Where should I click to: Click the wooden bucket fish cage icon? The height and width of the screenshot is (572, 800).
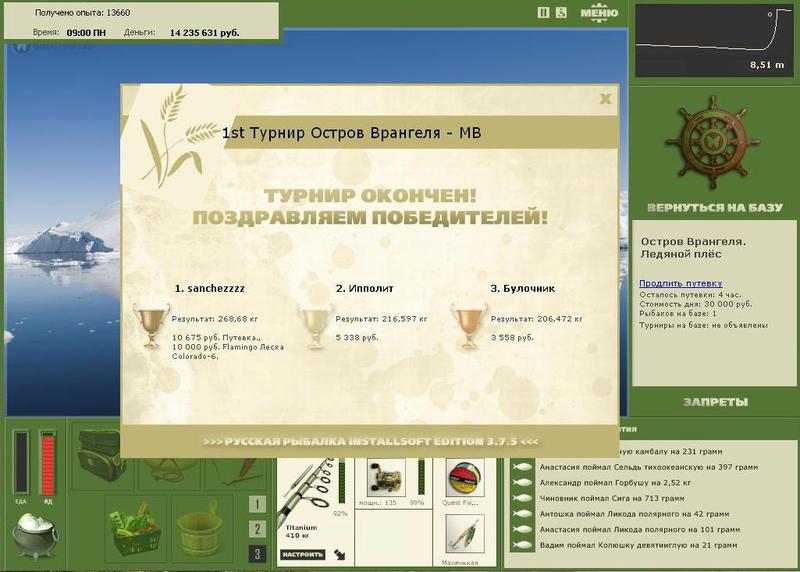199,530
